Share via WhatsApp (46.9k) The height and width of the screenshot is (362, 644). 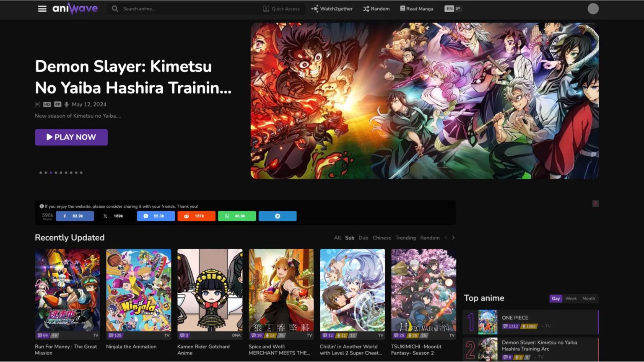pos(237,216)
